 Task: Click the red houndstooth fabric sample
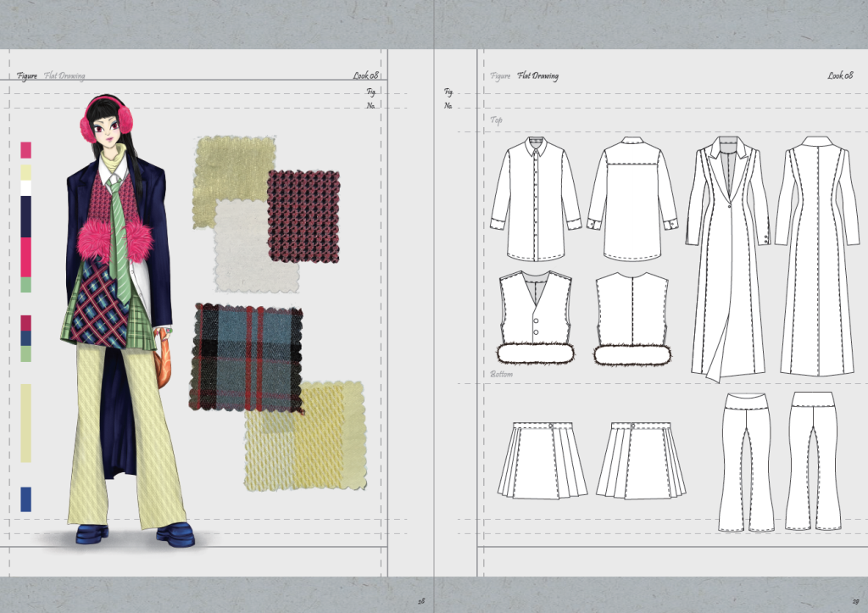coord(303,216)
